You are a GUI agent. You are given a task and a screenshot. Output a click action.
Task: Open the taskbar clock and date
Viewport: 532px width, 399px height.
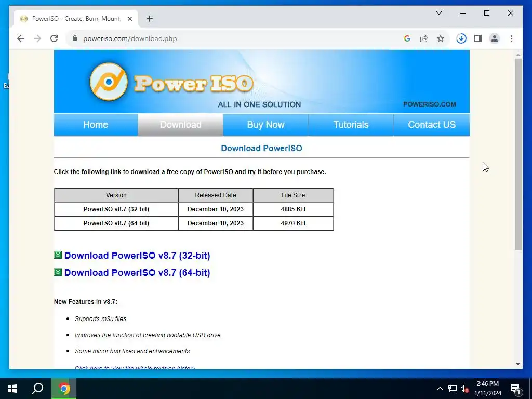(487, 389)
